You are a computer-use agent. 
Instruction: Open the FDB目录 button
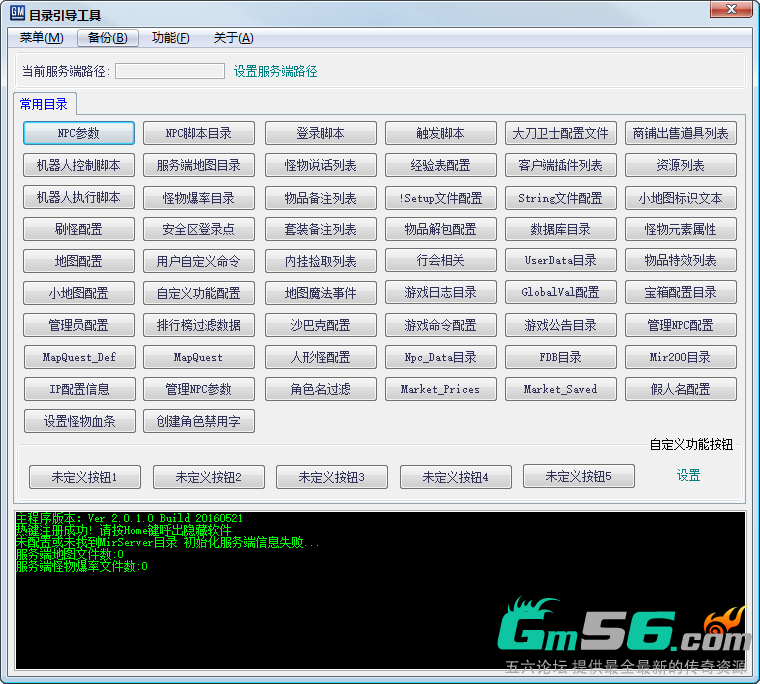click(x=561, y=357)
